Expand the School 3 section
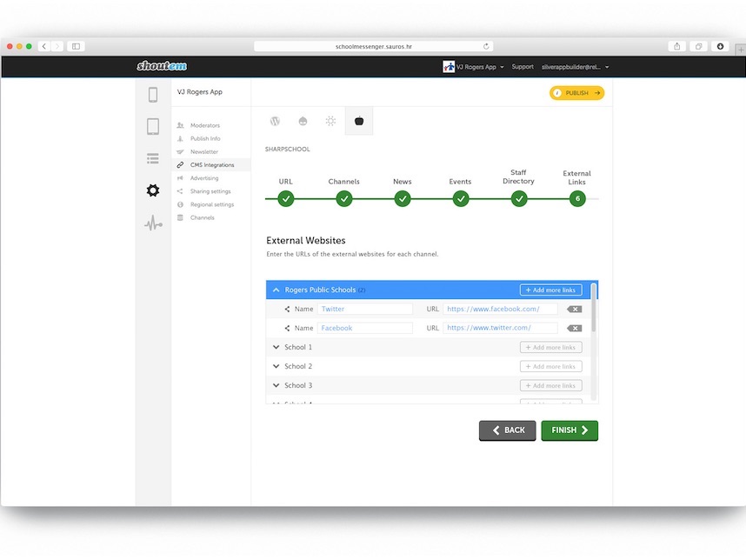The width and height of the screenshot is (746, 560). pyautogui.click(x=276, y=385)
